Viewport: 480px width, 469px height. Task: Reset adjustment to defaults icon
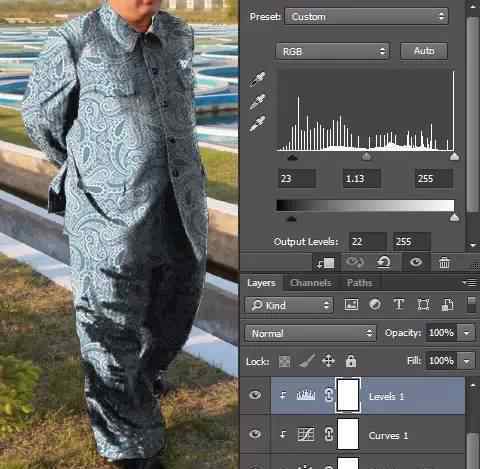pos(383,262)
